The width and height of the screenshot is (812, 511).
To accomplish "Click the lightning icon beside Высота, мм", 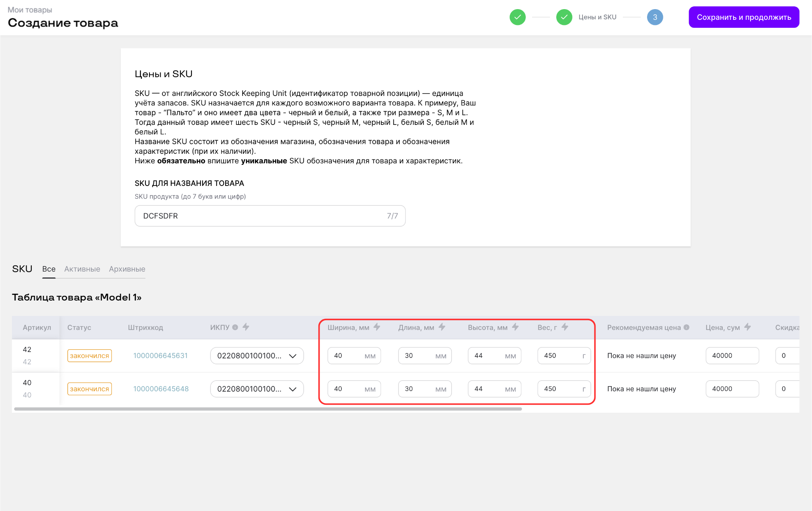I will [x=515, y=327].
